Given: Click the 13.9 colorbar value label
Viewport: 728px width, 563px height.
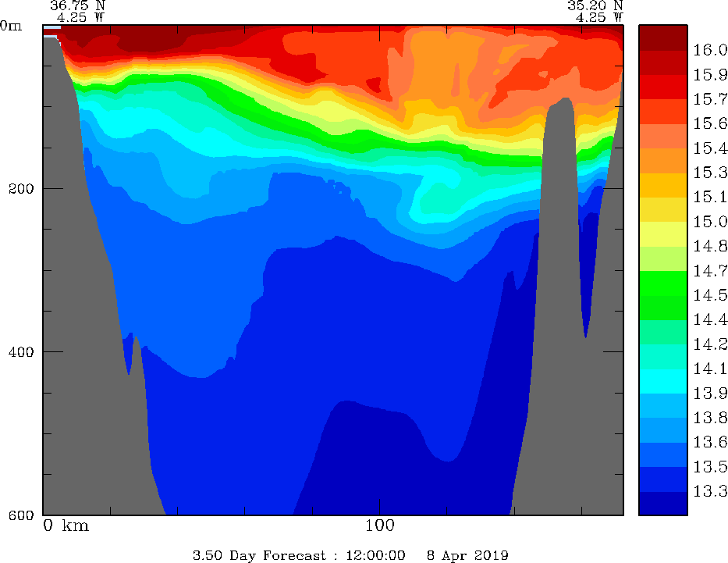Looking at the screenshot, I should (710, 394).
